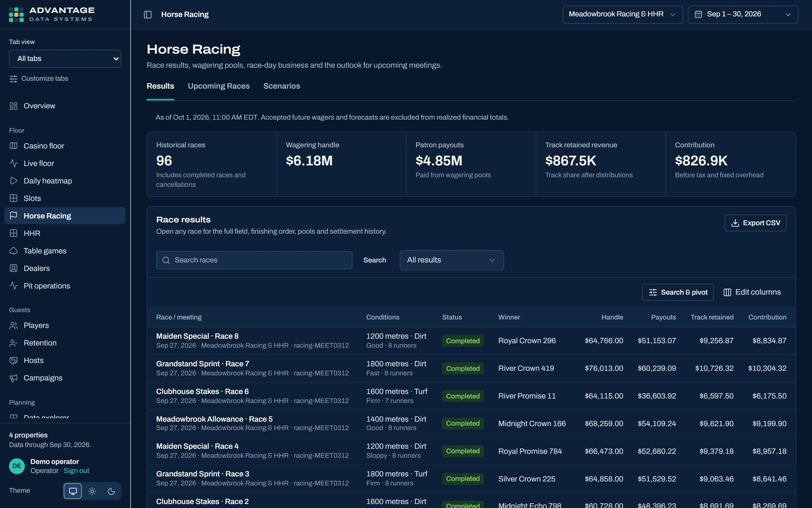Click the columns icon beside Edit columns
Image resolution: width=812 pixels, height=508 pixels.
point(727,292)
